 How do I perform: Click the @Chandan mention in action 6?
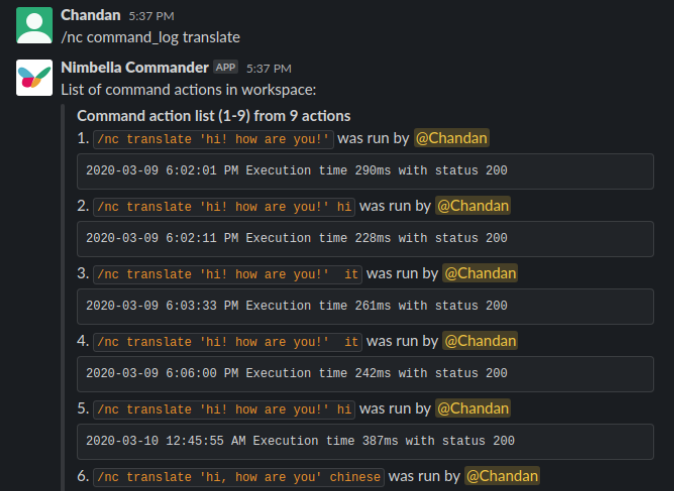(x=502, y=476)
